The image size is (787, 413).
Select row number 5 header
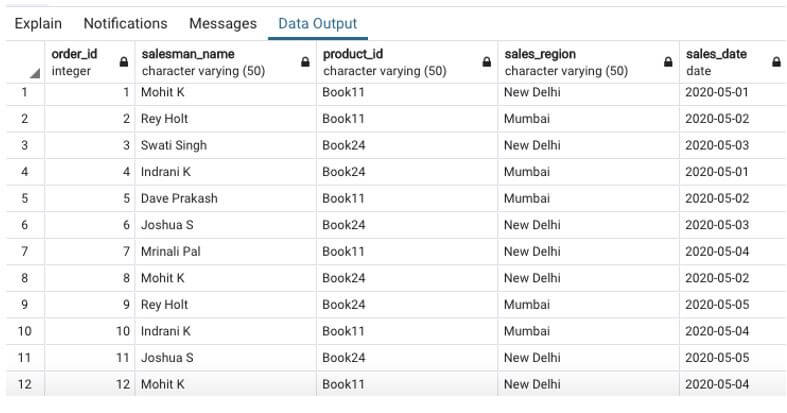coord(24,198)
